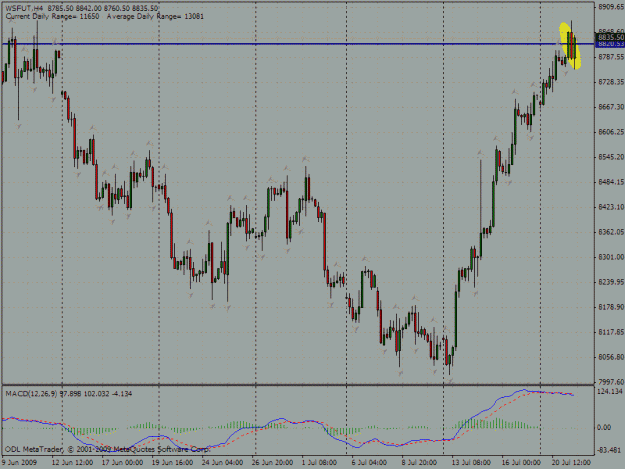Click the 24 Jun 04:00 time label

[222, 462]
